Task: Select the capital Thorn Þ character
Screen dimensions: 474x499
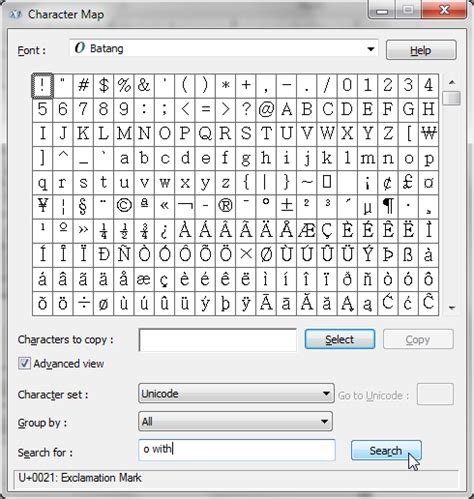Action: pyautogui.click(x=388, y=254)
